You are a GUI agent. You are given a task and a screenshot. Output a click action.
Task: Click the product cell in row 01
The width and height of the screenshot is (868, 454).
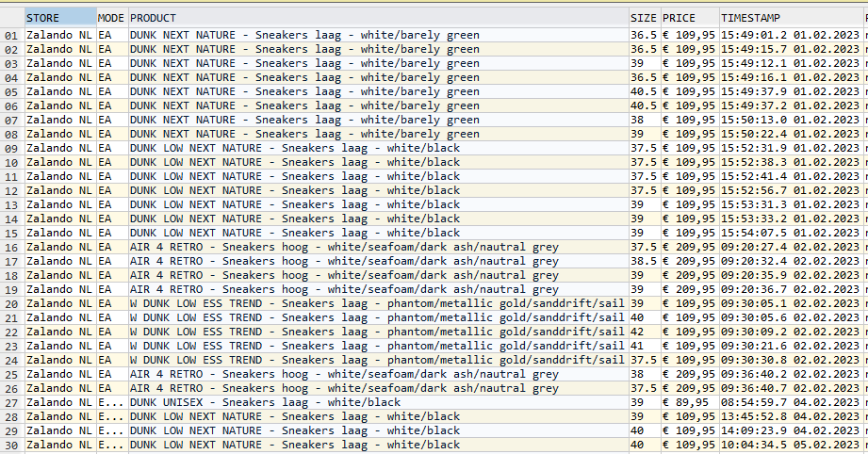[379, 35]
